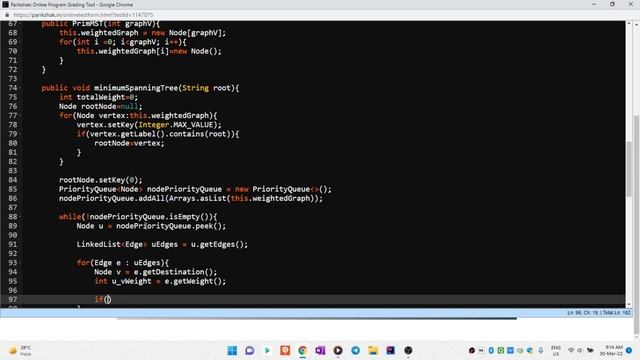Viewport: 640px width, 360px height.
Task: Click the Parikshak favicon in title bar
Action: (x=5, y=4)
